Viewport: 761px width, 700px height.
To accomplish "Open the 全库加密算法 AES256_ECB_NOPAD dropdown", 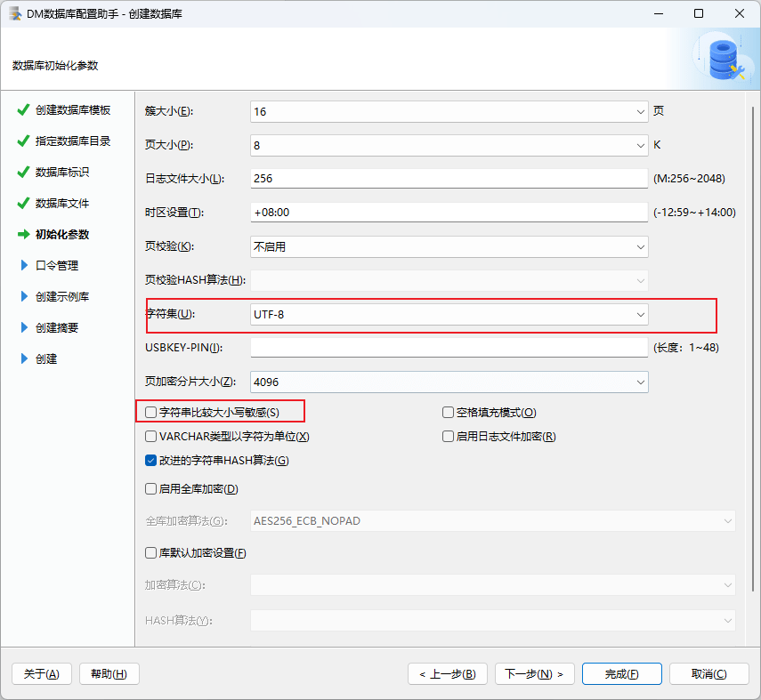I will (492, 521).
